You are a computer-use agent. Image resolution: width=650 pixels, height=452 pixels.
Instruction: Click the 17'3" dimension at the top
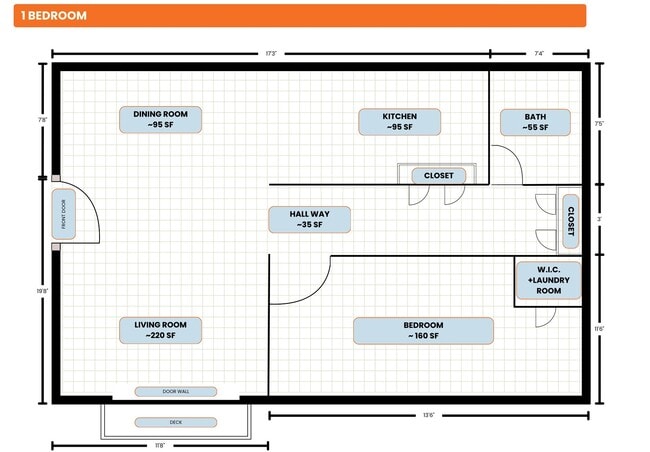(x=272, y=54)
